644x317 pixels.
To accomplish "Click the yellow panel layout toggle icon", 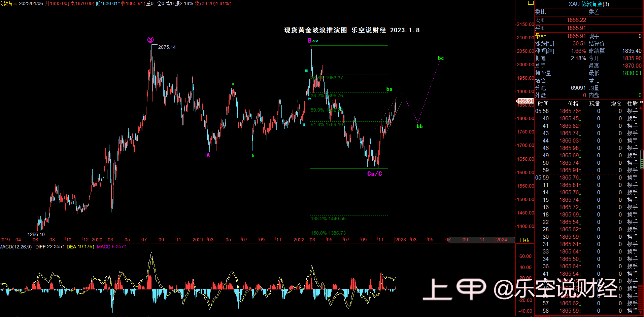I will coord(531,3).
